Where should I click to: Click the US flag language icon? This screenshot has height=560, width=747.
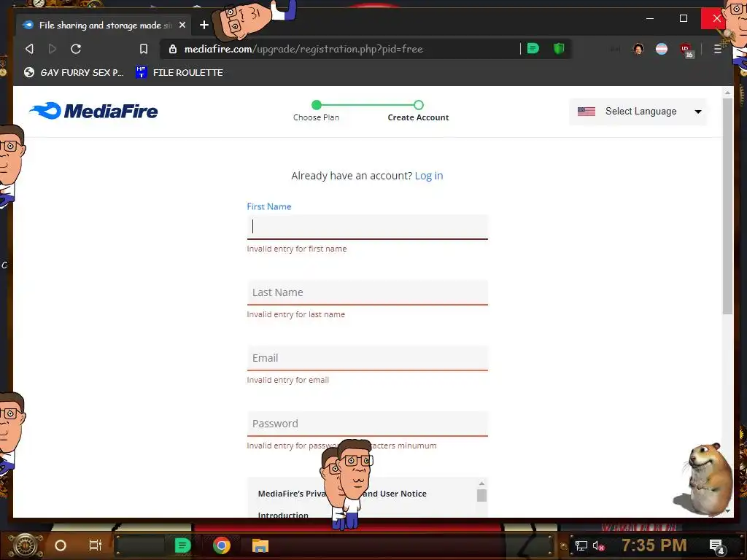point(587,112)
